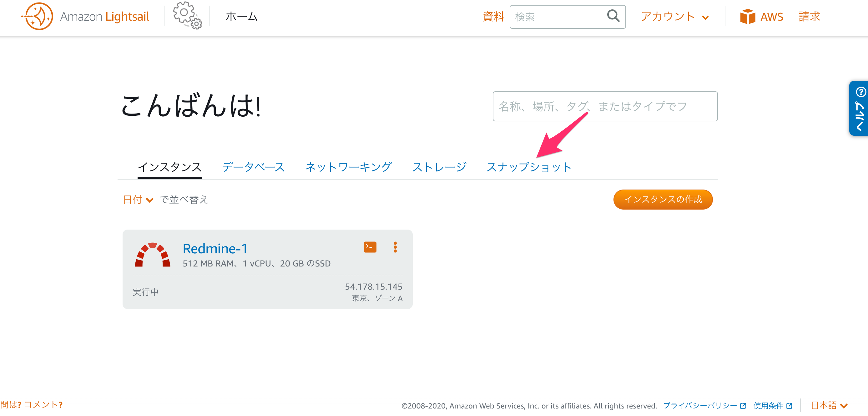The height and width of the screenshot is (416, 868).
Task: Click the Amazon Lightsail logo icon
Action: (x=38, y=16)
